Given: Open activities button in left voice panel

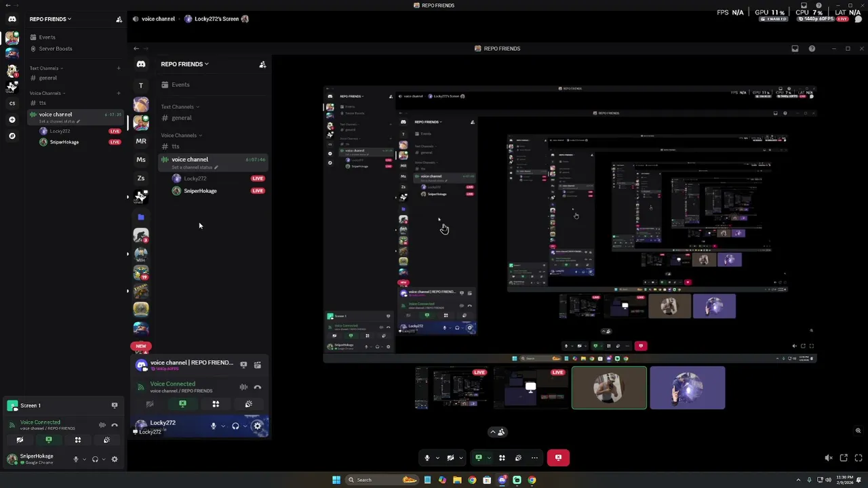Looking at the screenshot, I should (x=78, y=440).
